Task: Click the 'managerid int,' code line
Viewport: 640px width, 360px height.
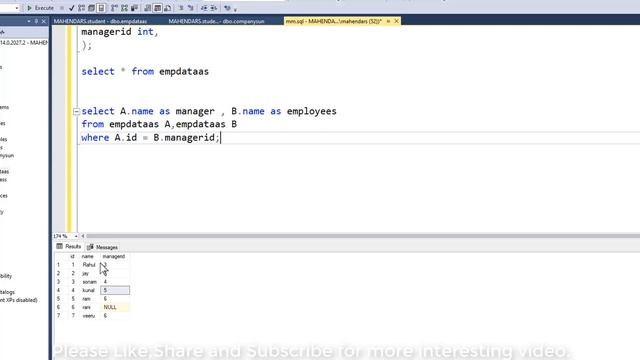Action: (x=120, y=32)
